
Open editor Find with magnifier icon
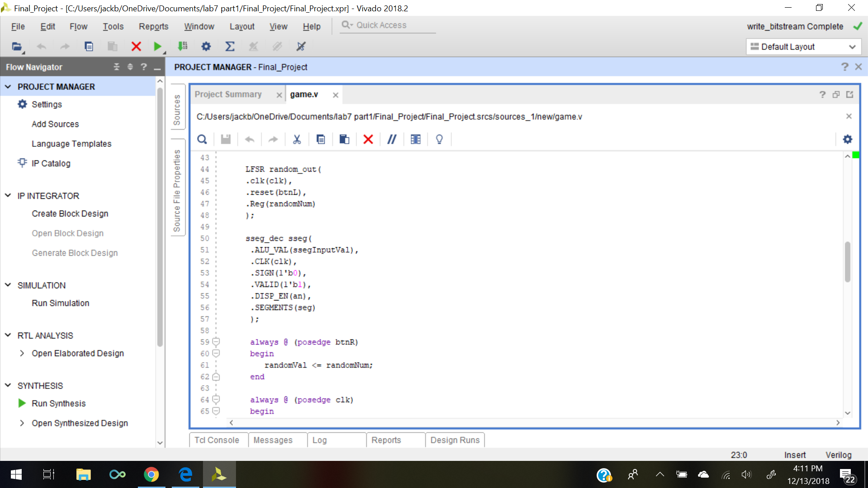pyautogui.click(x=202, y=139)
